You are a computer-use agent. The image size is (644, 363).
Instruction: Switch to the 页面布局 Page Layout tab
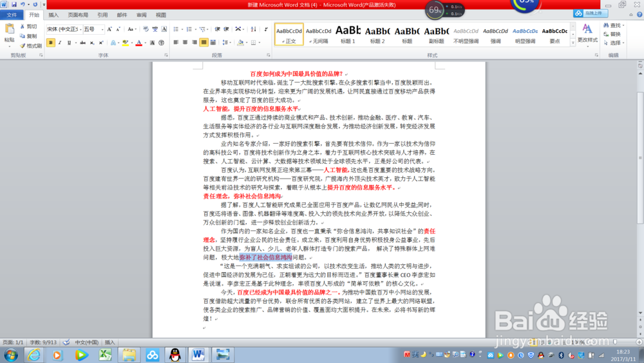click(78, 15)
